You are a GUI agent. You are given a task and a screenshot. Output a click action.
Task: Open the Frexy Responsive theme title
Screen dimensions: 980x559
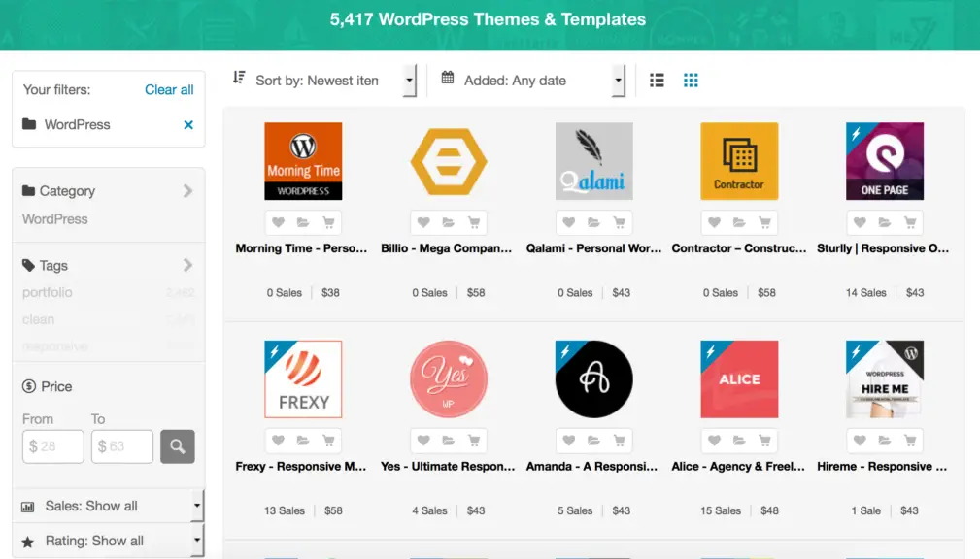pos(301,467)
